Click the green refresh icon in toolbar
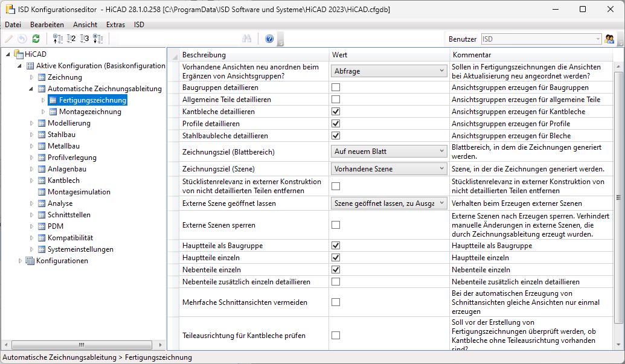Viewport: 625px width, 364px height. (x=36, y=39)
